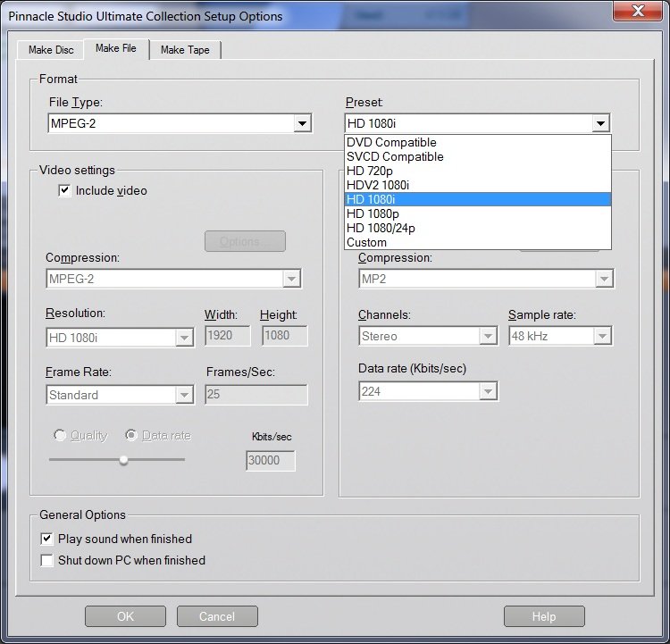
Task: Open the File Type dropdown
Action: [x=180, y=123]
